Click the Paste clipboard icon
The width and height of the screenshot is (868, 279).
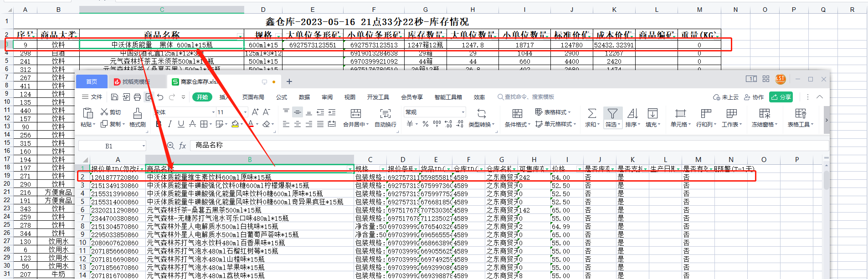pos(88,113)
